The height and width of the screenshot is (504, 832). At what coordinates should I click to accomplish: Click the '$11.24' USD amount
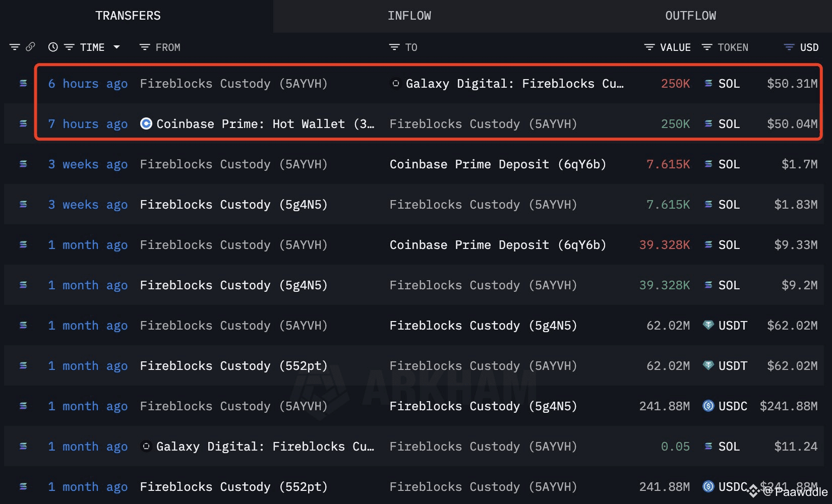[796, 447]
